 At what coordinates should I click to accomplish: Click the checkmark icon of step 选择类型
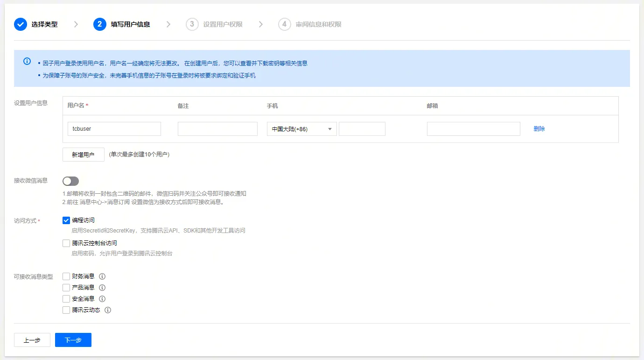click(21, 24)
